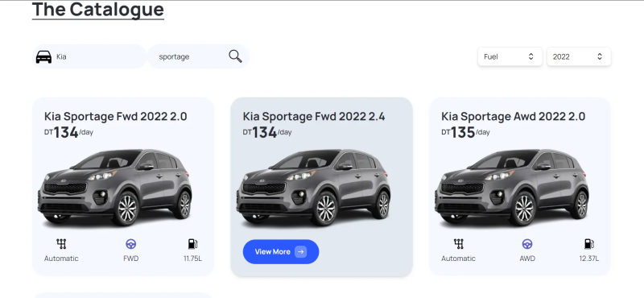Click the Kia Sportage Awd 2022 2.0 title
Image resolution: width=644 pixels, height=298 pixels.
(514, 116)
